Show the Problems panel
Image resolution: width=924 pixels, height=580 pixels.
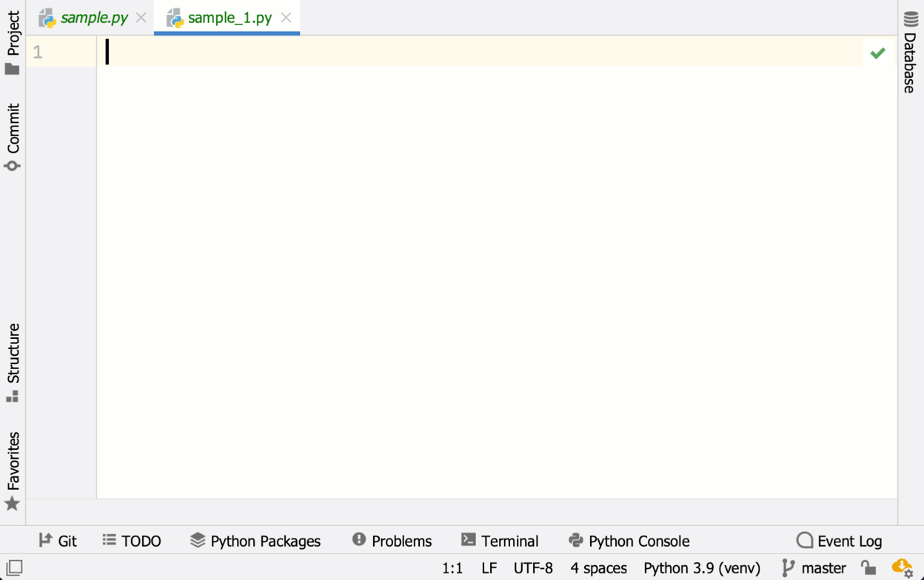pos(392,541)
